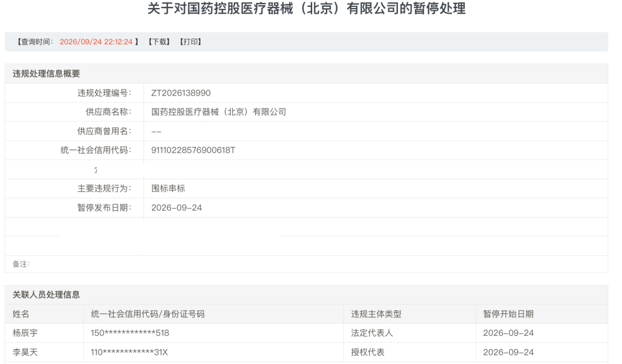Click the 统一社会信用代码/身份证号码 column header
The height and width of the screenshot is (364, 622).
pos(147,314)
